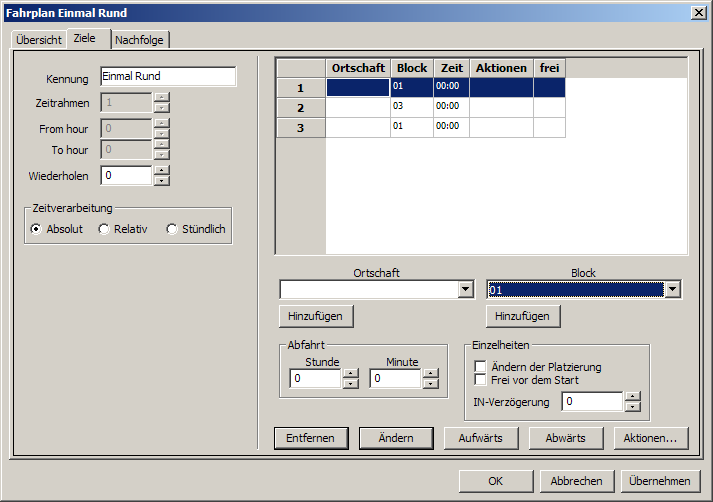Increase the Stunde departure value
The image size is (713, 502).
pyautogui.click(x=350, y=374)
